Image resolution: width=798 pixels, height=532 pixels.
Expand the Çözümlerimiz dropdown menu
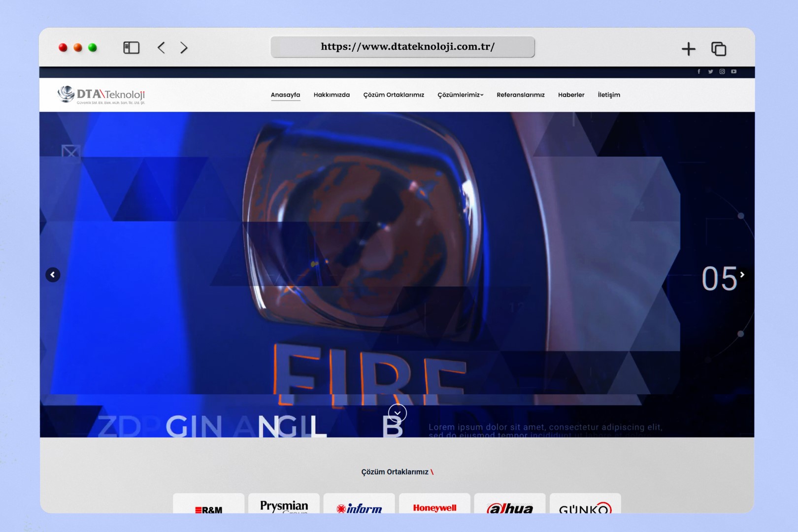tap(461, 95)
